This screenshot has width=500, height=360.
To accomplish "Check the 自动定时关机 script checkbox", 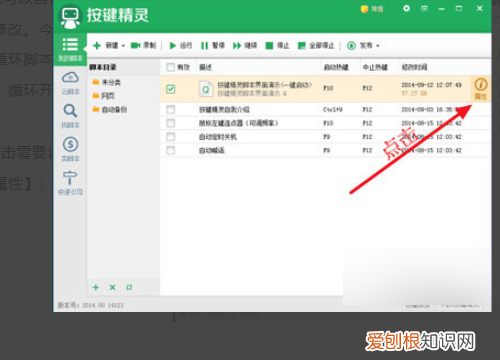I will click(x=170, y=137).
